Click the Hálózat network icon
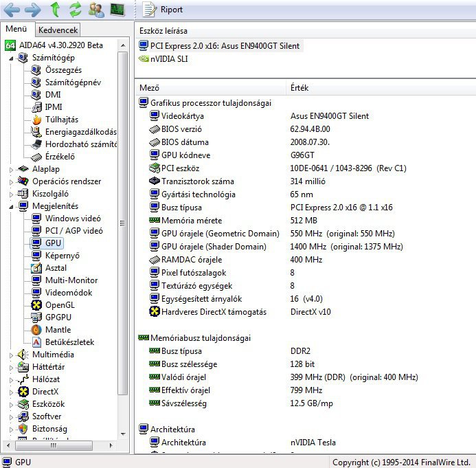This screenshot has width=476, height=468. tap(23, 379)
